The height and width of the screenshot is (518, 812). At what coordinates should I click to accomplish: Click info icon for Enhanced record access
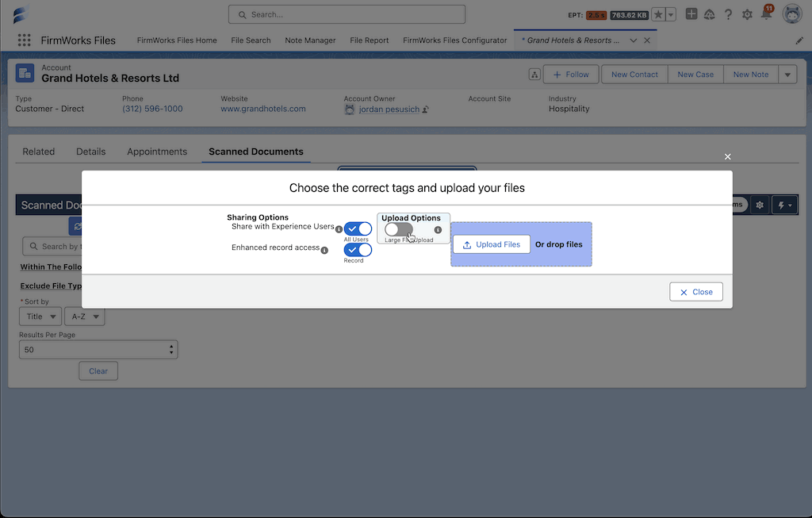click(324, 250)
